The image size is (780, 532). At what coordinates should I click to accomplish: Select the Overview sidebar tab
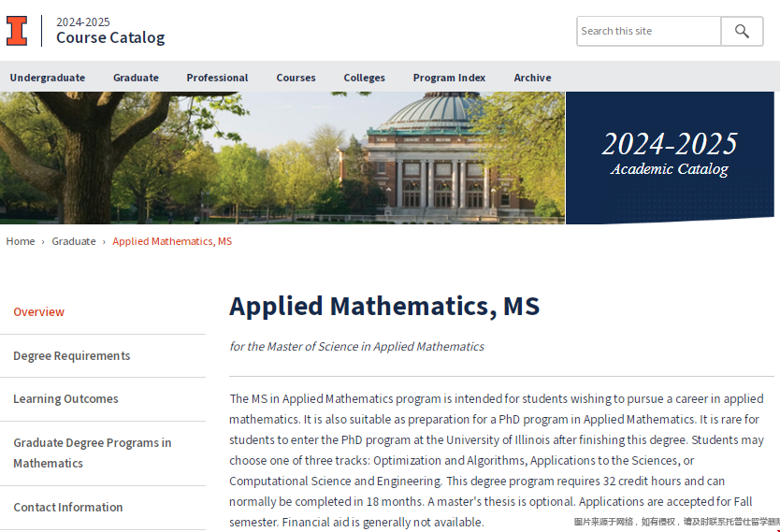point(103,311)
